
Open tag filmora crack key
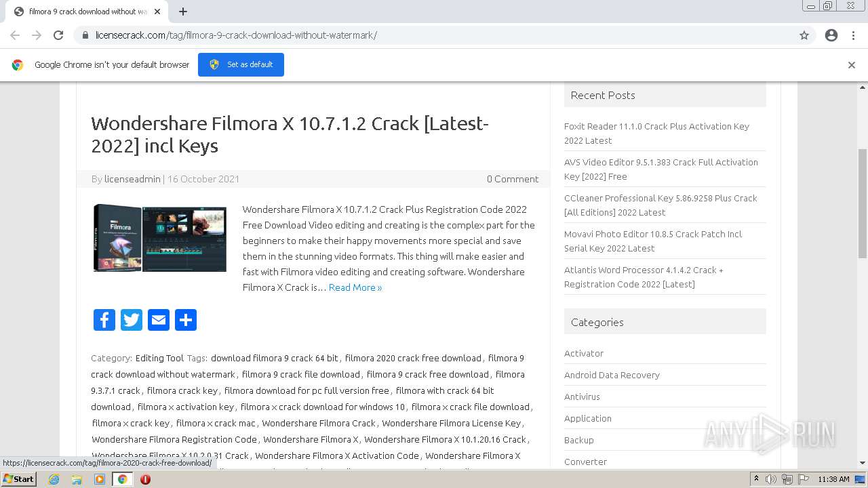(182, 390)
